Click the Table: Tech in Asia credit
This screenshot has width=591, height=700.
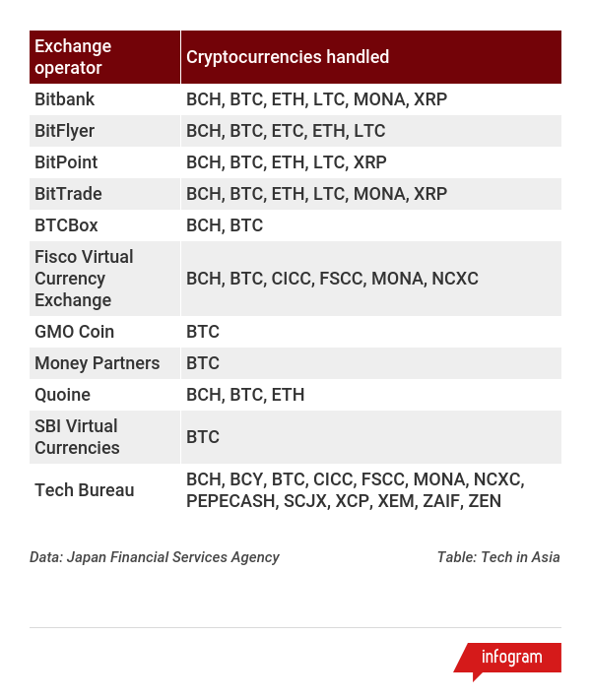click(498, 557)
